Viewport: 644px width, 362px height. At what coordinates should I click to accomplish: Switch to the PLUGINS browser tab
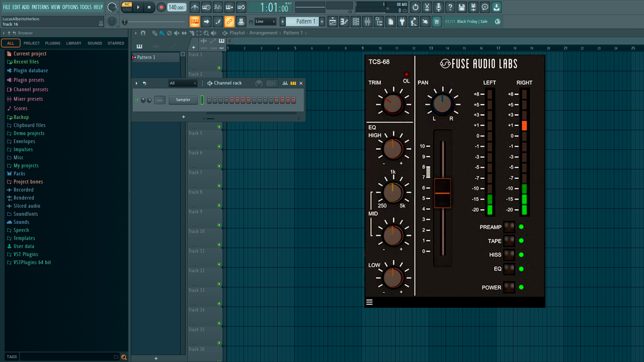tap(53, 43)
